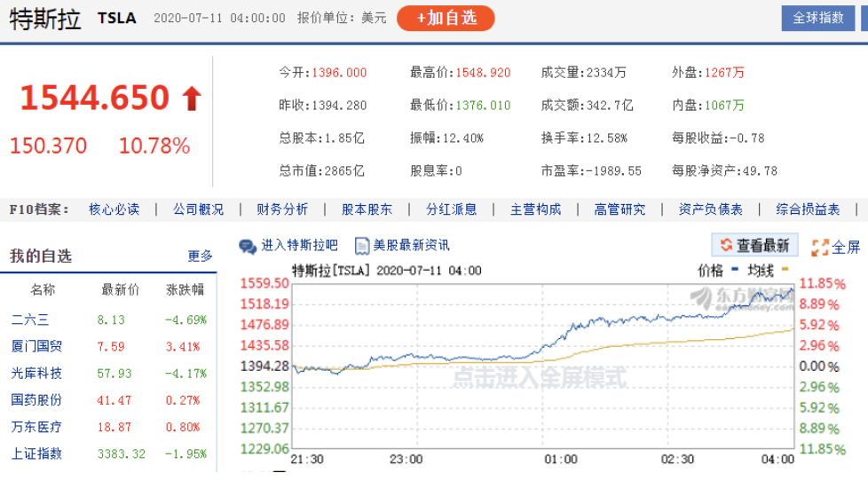Click the fullscreen expand icon

820,248
